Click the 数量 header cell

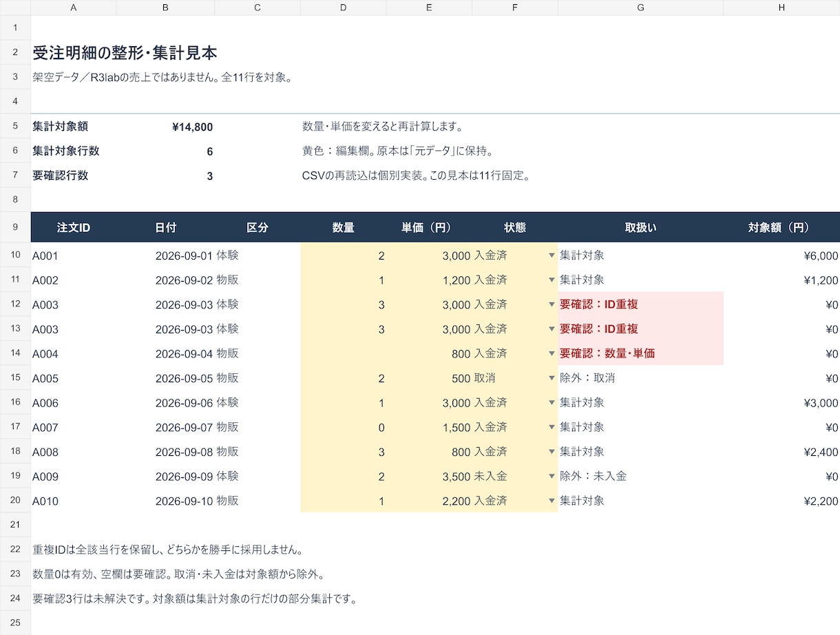pos(344,227)
